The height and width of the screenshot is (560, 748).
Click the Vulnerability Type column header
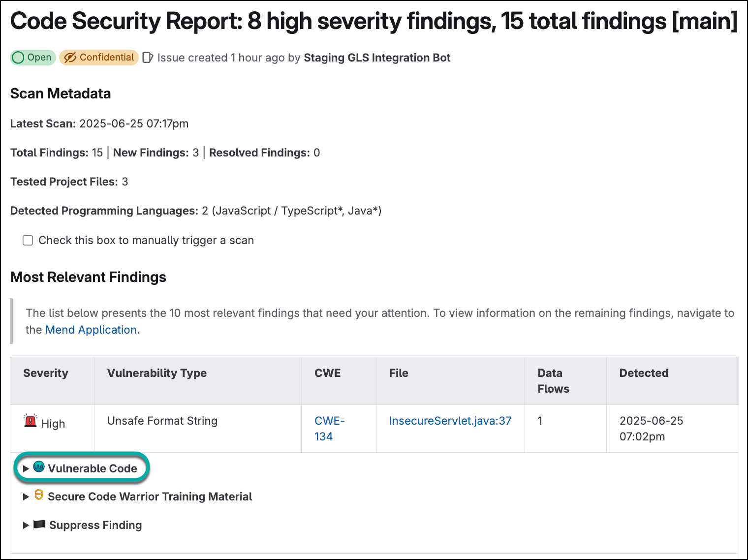(x=157, y=373)
